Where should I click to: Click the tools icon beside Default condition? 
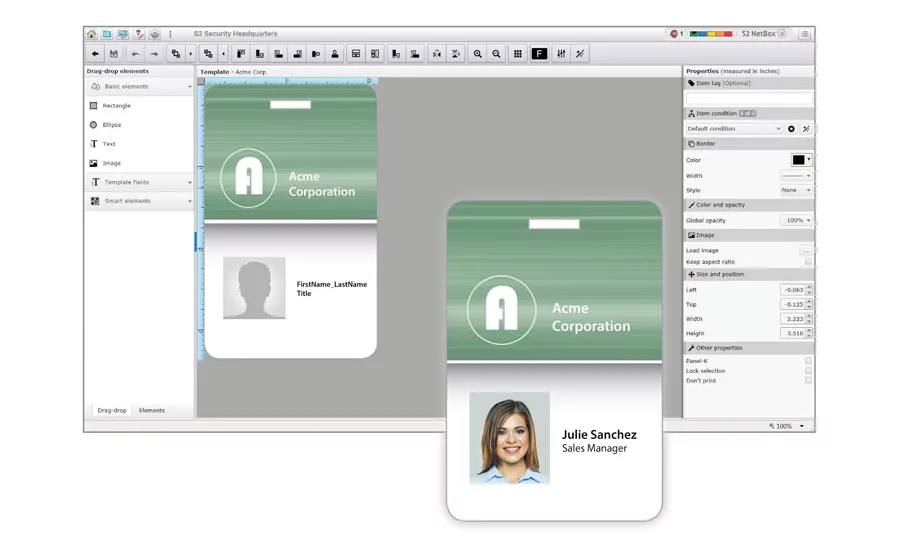click(806, 129)
